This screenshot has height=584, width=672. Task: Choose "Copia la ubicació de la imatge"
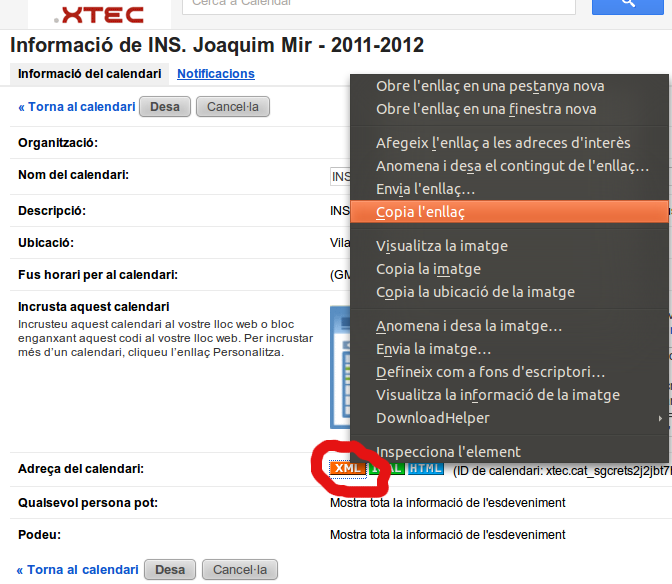coord(475,292)
